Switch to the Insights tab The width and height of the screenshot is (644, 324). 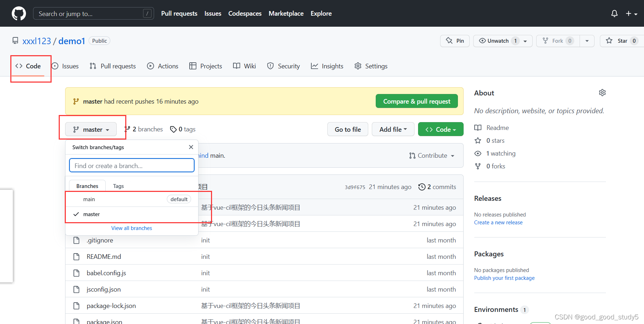[x=327, y=66]
